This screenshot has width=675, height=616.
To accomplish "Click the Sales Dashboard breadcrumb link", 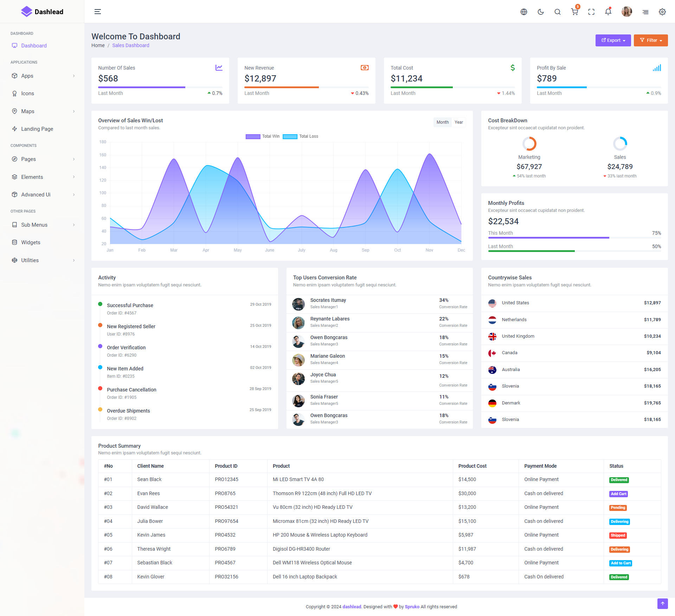I will tap(130, 45).
